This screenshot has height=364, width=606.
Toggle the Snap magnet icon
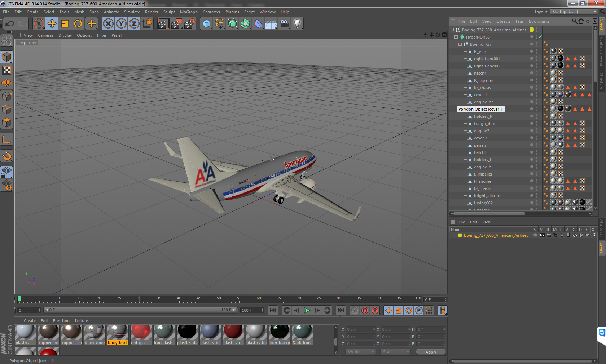point(7,156)
